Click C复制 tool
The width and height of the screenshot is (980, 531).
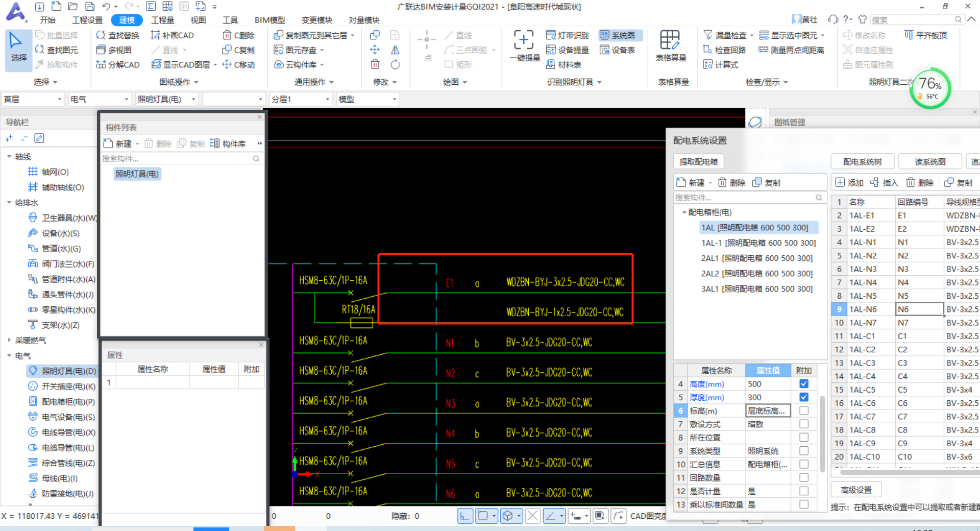(x=238, y=50)
